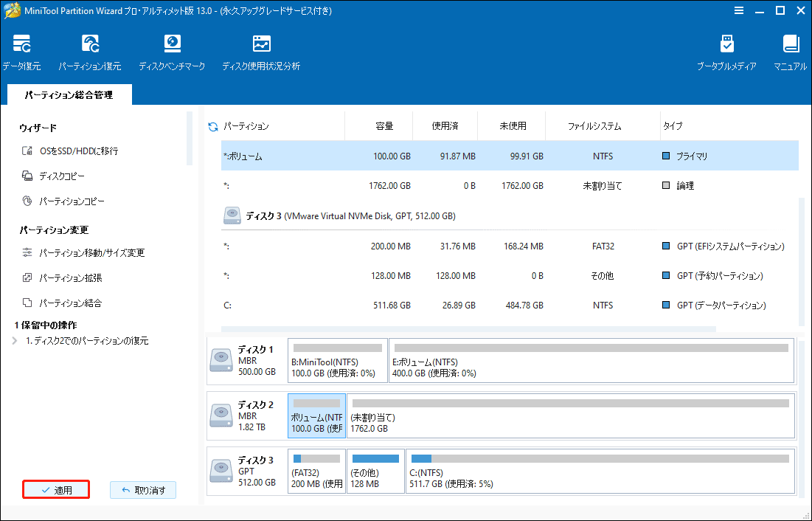Open the マニュアル book icon
The image size is (812, 521).
point(790,44)
